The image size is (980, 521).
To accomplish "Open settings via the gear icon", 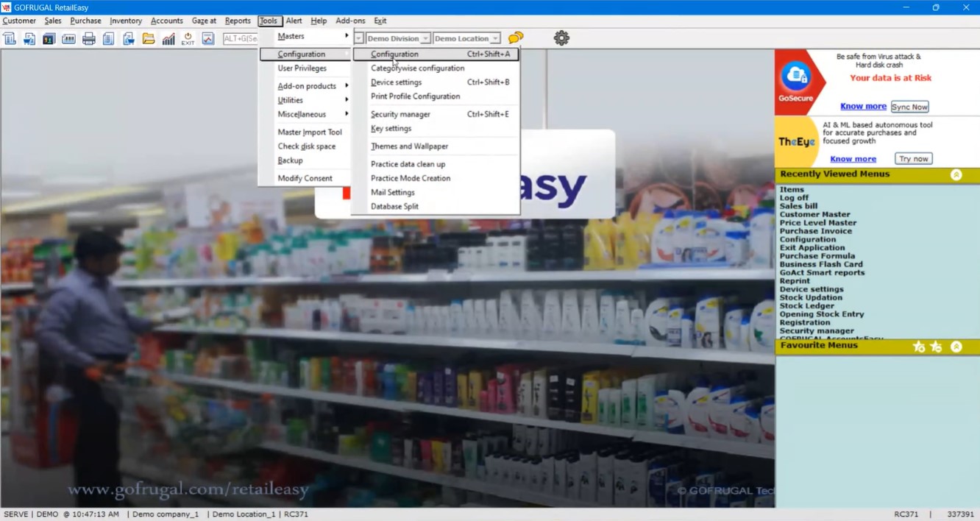I will pos(561,38).
